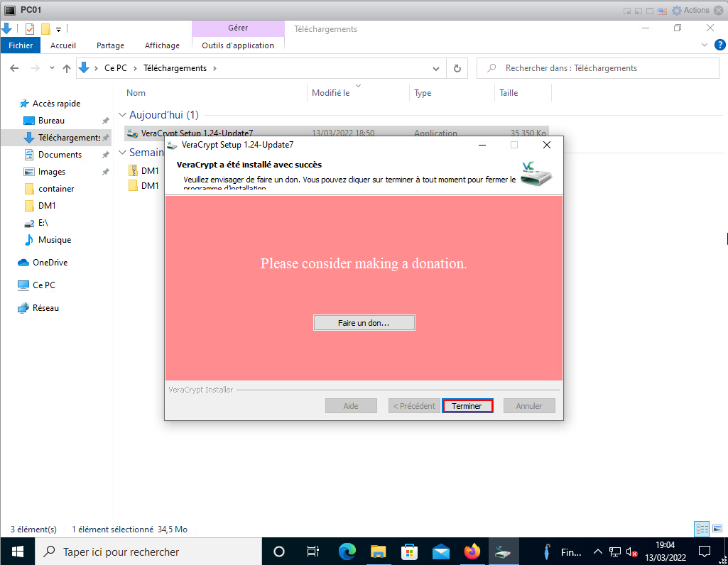The image size is (728, 565).
Task: Expand the ribbon with the chevron
Action: 704,45
